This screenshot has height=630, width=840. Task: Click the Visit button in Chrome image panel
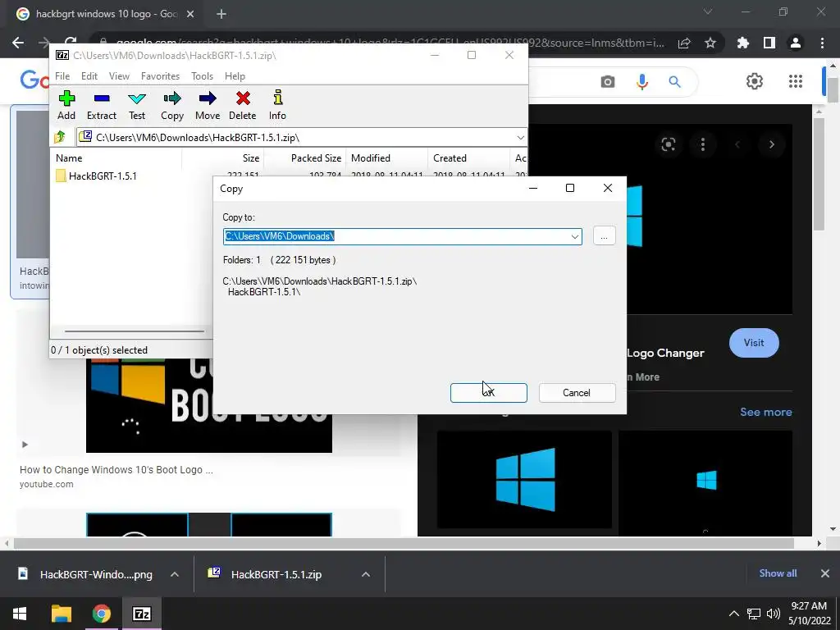(x=754, y=343)
